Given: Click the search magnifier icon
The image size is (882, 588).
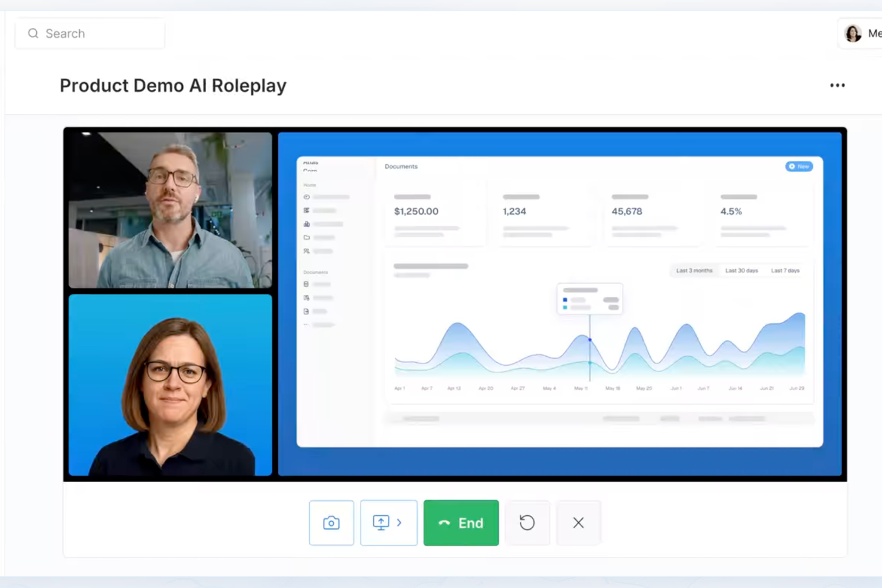Looking at the screenshot, I should [x=33, y=33].
